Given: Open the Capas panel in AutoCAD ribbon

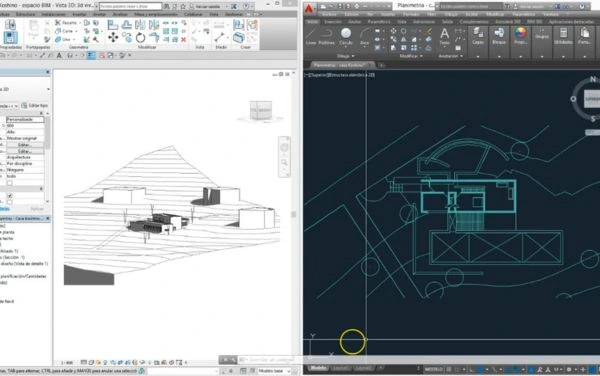Looking at the screenshot, I should pos(478,37).
